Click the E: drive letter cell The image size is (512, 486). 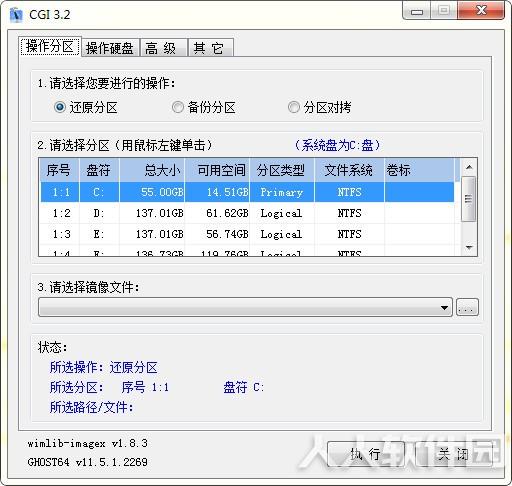pos(99,234)
